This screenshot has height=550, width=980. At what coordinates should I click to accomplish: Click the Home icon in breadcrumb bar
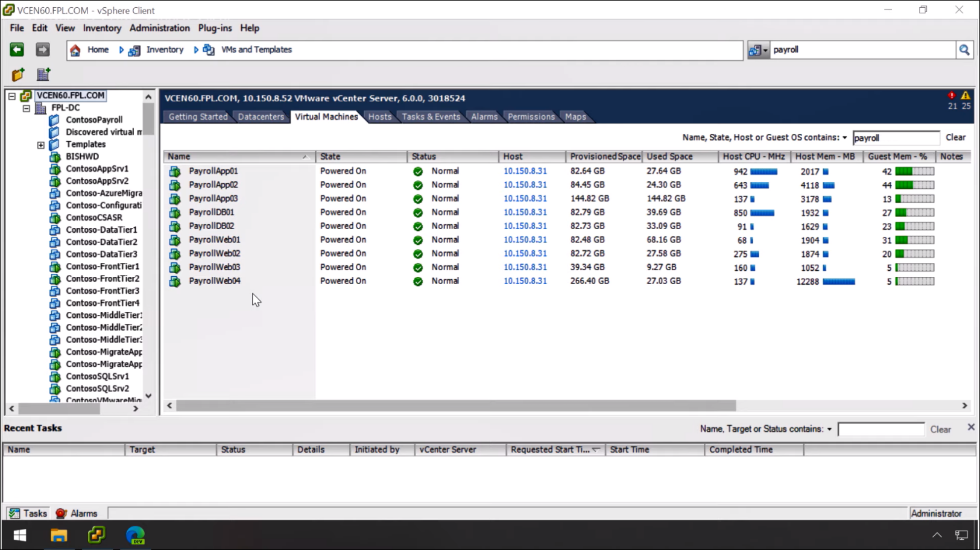pos(75,50)
